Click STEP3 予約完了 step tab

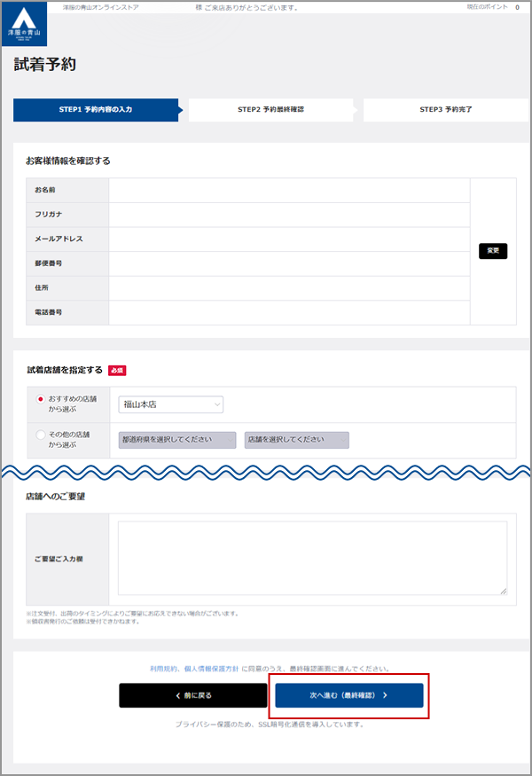pyautogui.click(x=445, y=110)
